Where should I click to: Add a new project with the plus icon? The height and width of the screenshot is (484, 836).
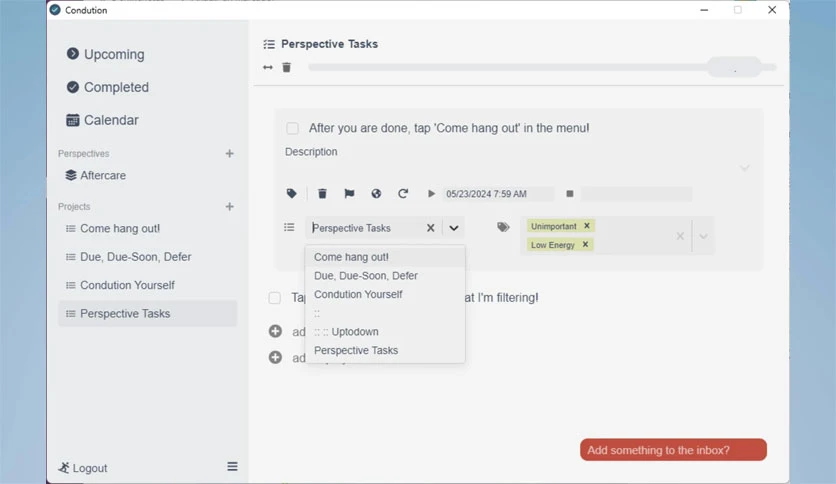229,206
